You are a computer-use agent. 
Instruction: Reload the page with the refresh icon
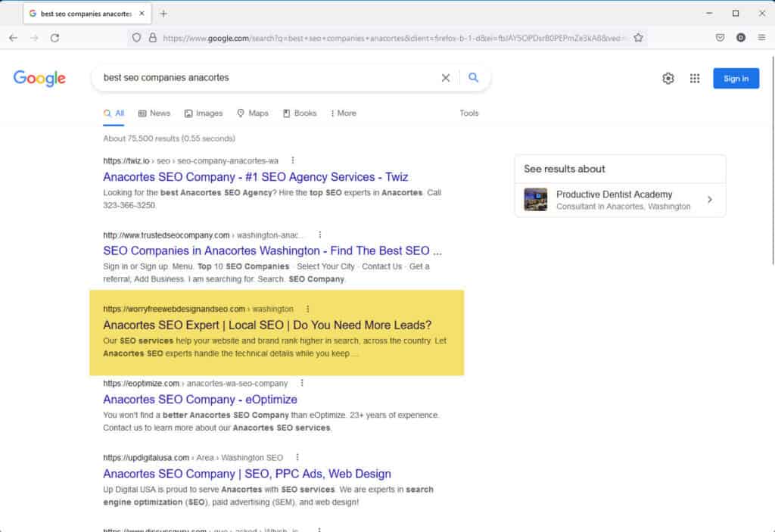coord(54,38)
